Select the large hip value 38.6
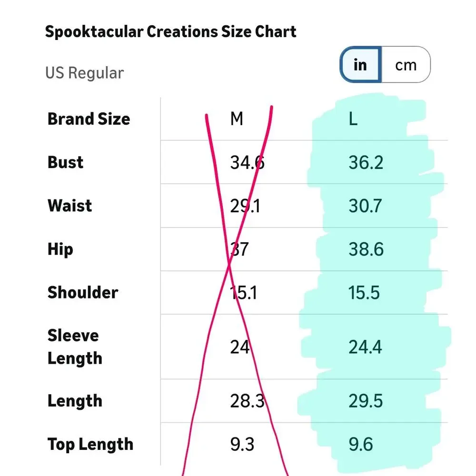Viewport: 476px width, 476px height. click(366, 249)
